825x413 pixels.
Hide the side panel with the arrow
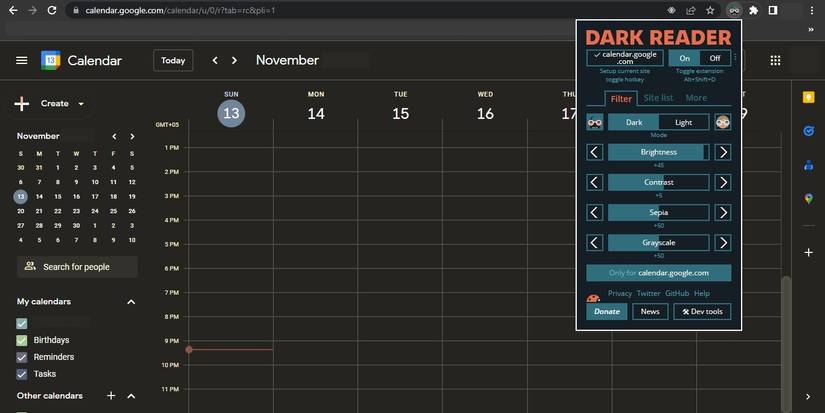(808, 397)
